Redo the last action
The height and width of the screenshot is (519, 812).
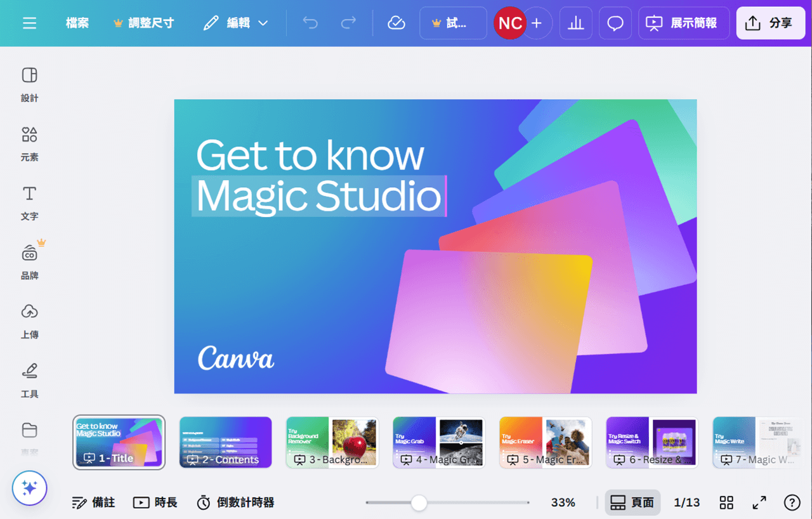(348, 23)
